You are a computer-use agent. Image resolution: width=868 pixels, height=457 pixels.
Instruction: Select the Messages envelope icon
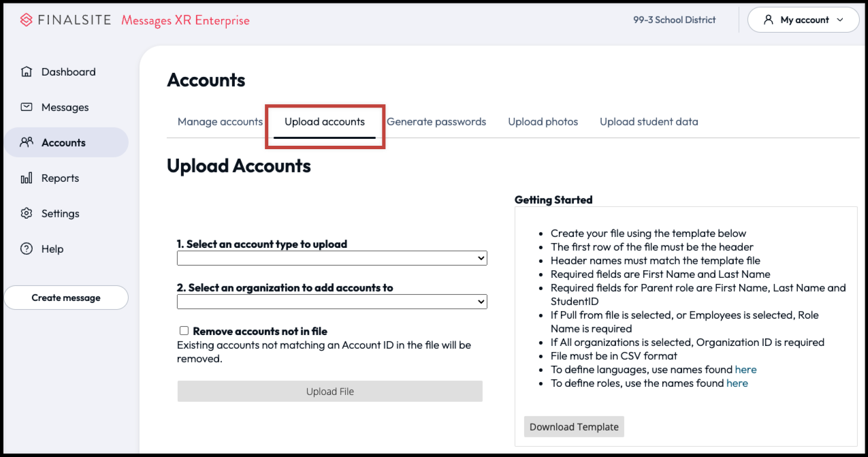tap(27, 107)
